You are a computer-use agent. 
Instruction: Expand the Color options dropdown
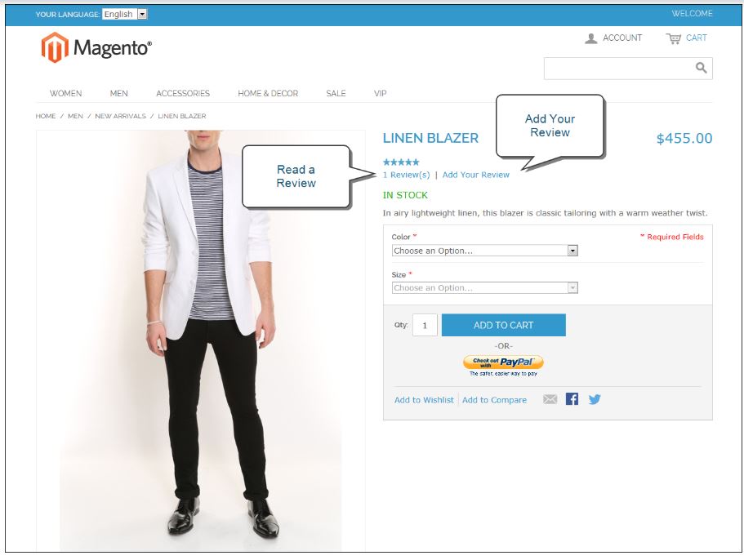coord(484,251)
